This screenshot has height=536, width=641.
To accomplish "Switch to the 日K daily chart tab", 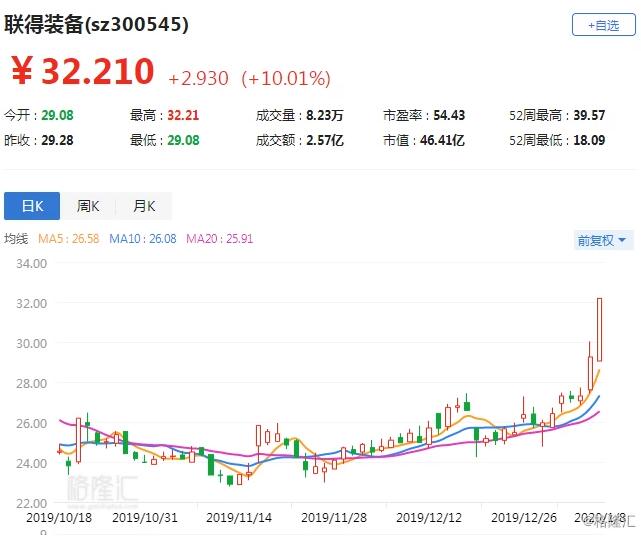I will point(32,206).
